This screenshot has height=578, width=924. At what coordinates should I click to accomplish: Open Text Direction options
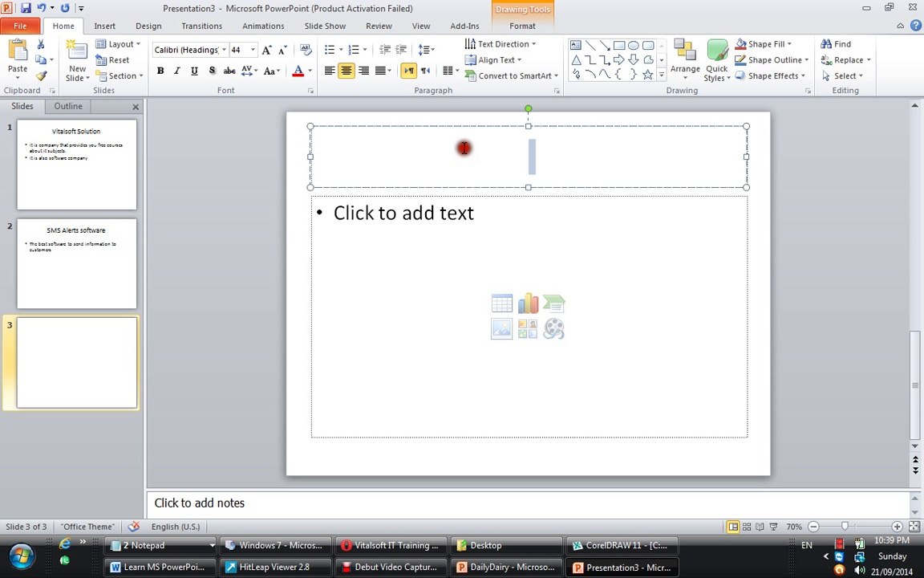[x=500, y=43]
